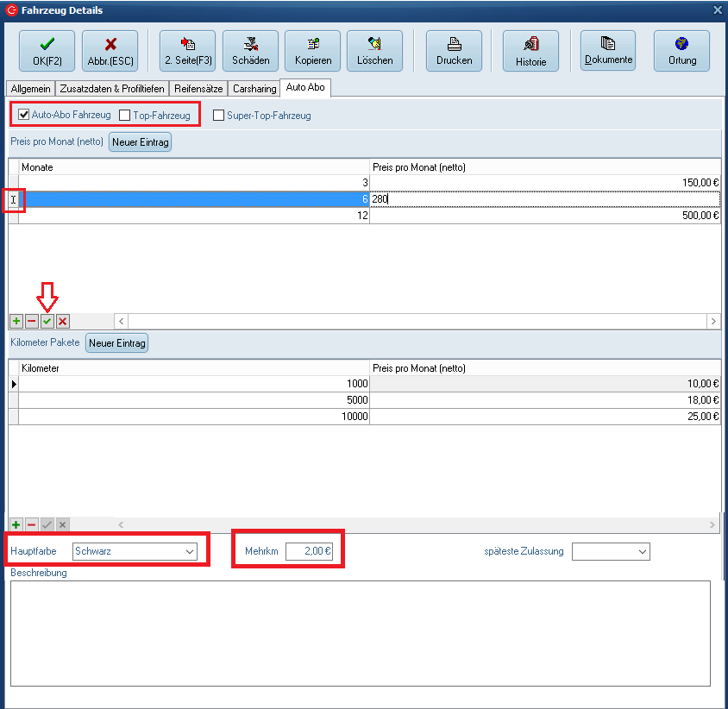Open the Schäden damage toolbar button
This screenshot has width=728, height=709.
[250, 51]
